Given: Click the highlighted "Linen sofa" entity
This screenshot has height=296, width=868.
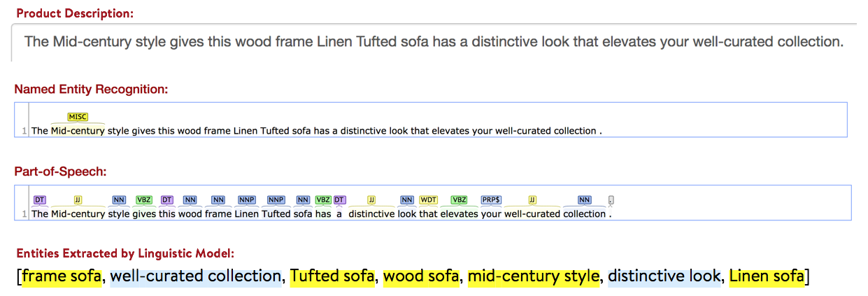Looking at the screenshot, I should click(x=767, y=277).
